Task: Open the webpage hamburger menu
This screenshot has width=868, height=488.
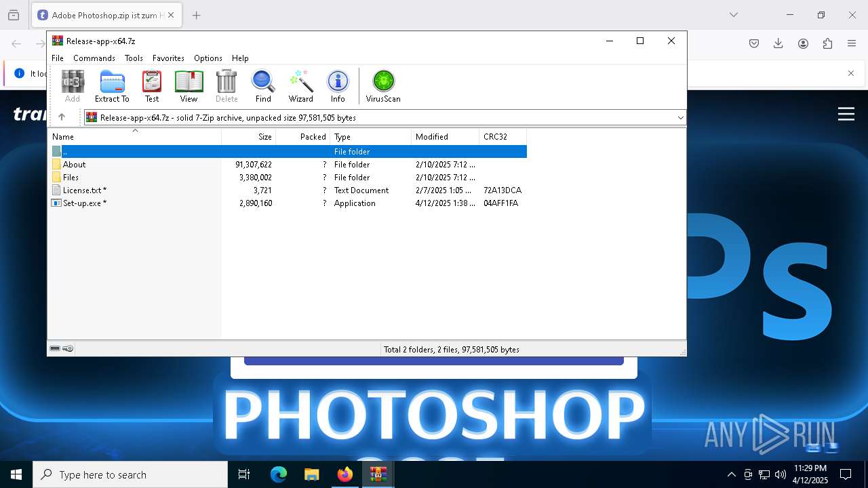Action: coord(846,114)
